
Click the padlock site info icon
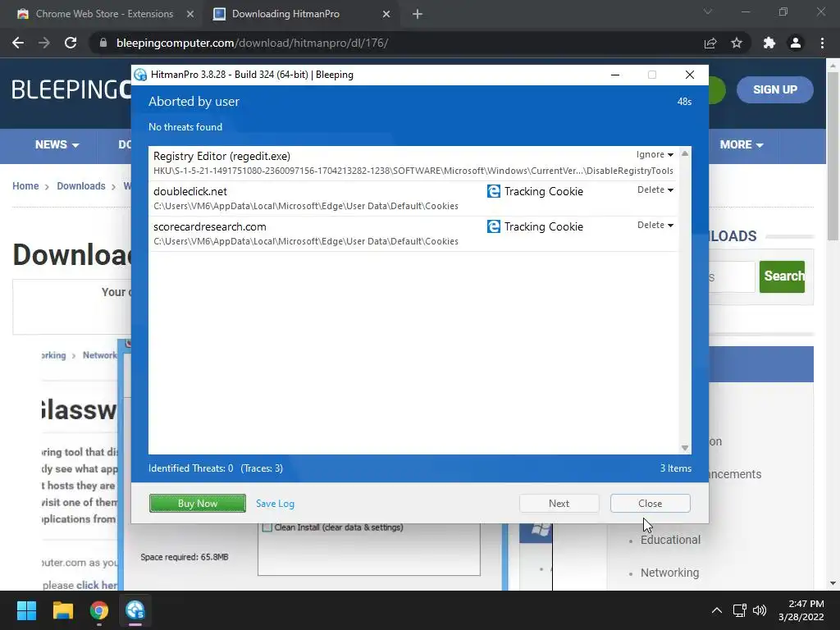coord(103,43)
